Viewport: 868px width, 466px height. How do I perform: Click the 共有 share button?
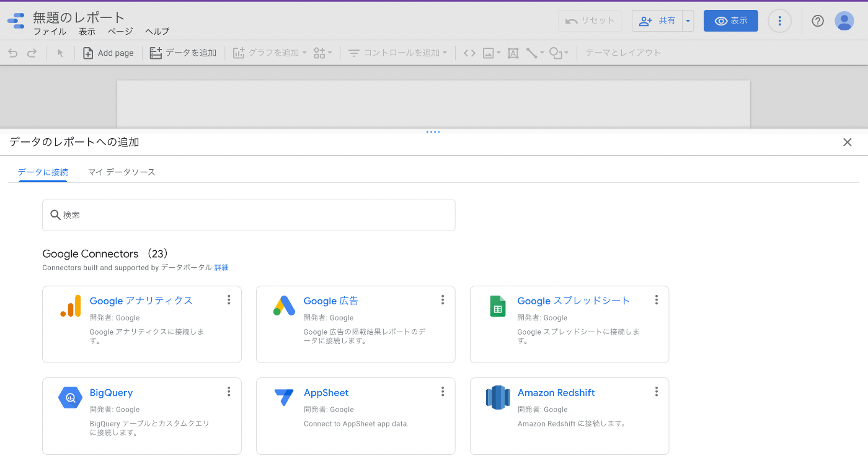coord(657,21)
